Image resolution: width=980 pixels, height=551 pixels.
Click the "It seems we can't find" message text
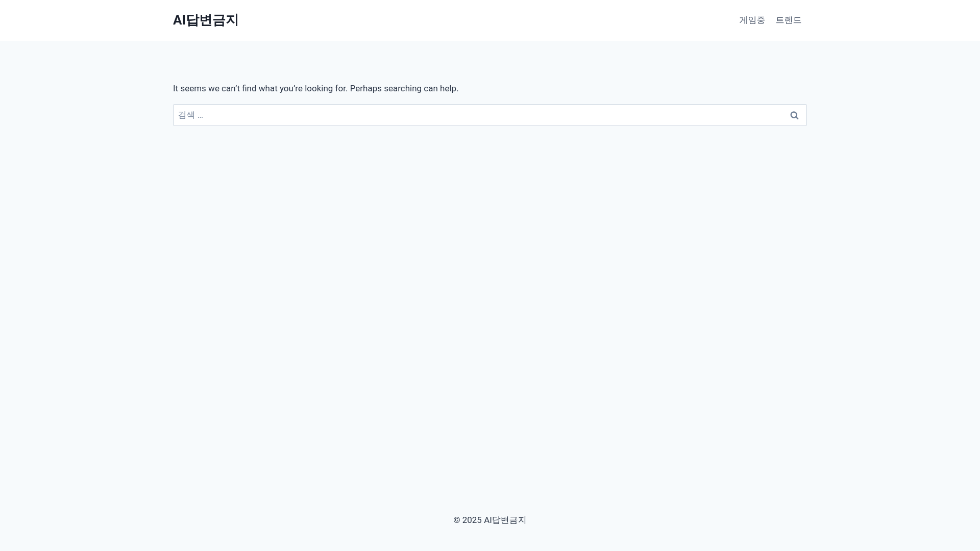point(315,88)
